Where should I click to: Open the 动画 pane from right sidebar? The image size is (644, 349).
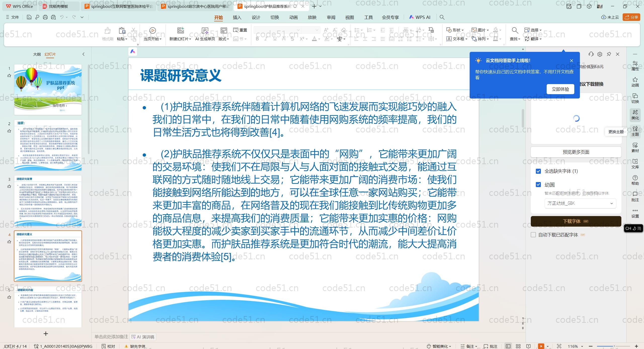[x=635, y=82]
